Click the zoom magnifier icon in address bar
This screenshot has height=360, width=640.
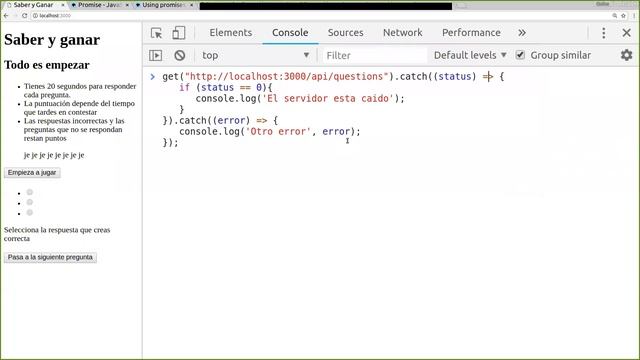pos(614,16)
